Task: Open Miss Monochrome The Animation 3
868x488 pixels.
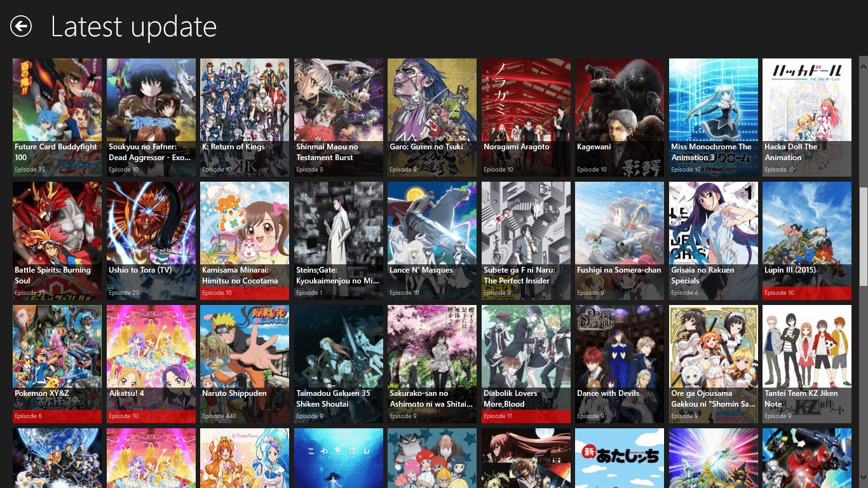Action: click(x=714, y=118)
